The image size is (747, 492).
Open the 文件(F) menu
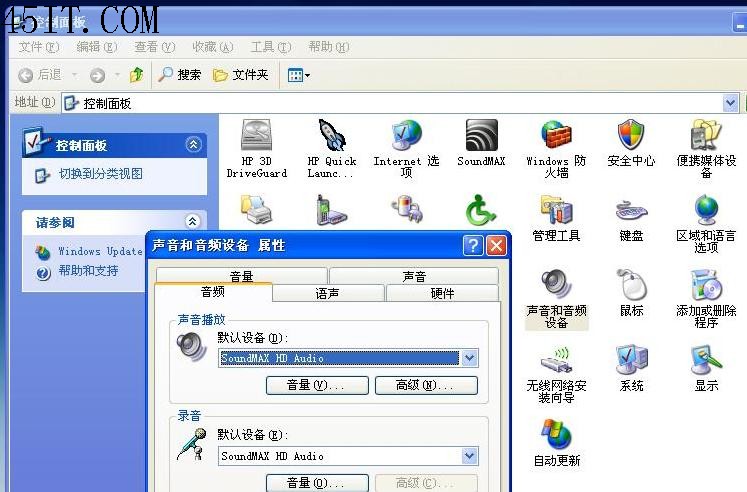click(x=39, y=47)
